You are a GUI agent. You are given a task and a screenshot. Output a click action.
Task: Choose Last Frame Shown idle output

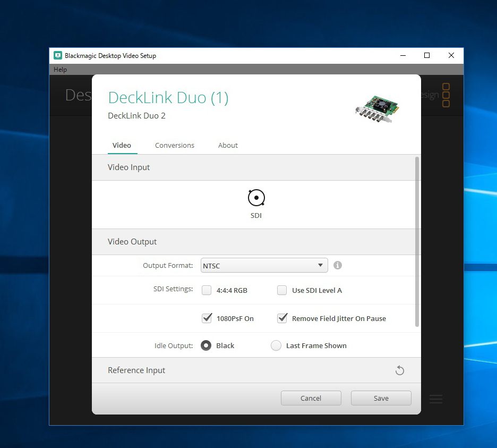tap(276, 345)
